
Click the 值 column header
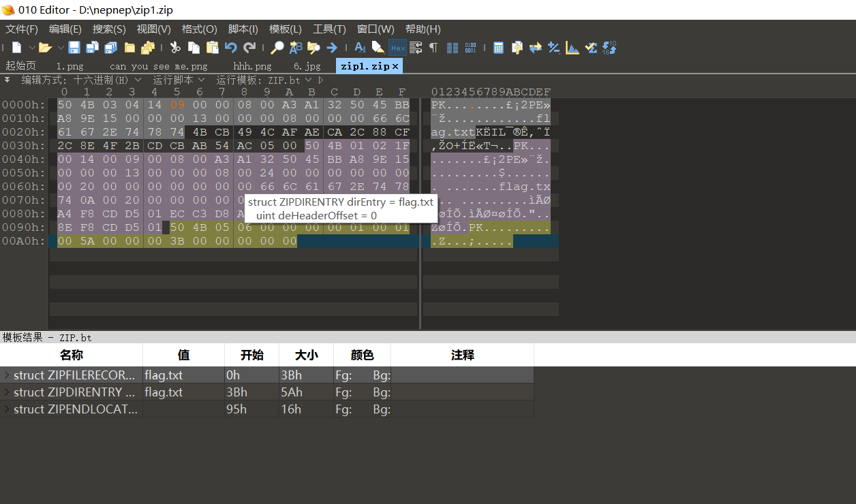coord(183,355)
